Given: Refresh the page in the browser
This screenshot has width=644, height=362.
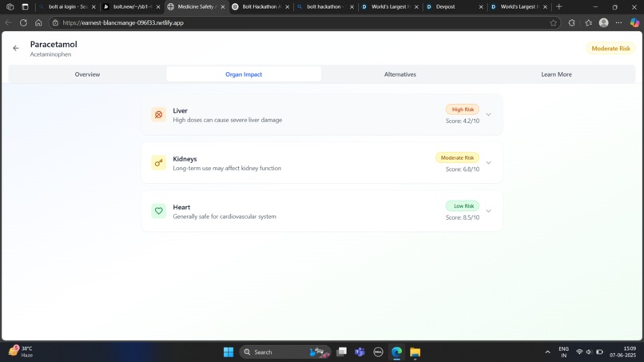Looking at the screenshot, I should [23, 23].
